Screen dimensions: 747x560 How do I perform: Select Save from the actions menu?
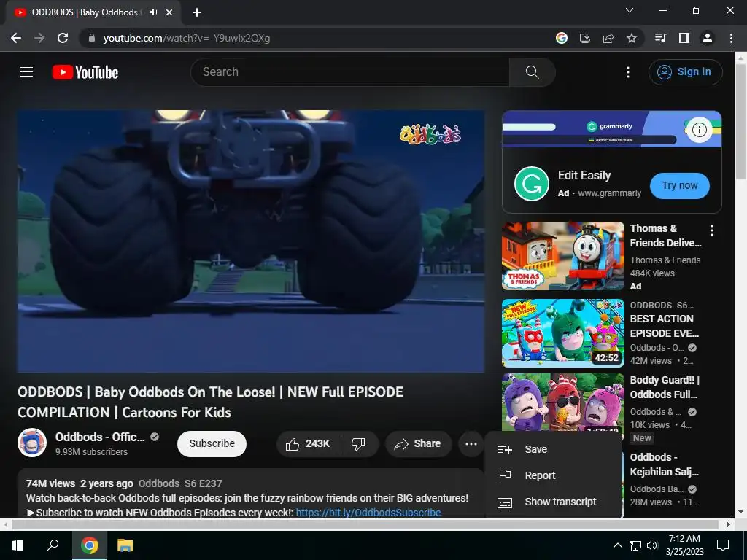pos(553,449)
